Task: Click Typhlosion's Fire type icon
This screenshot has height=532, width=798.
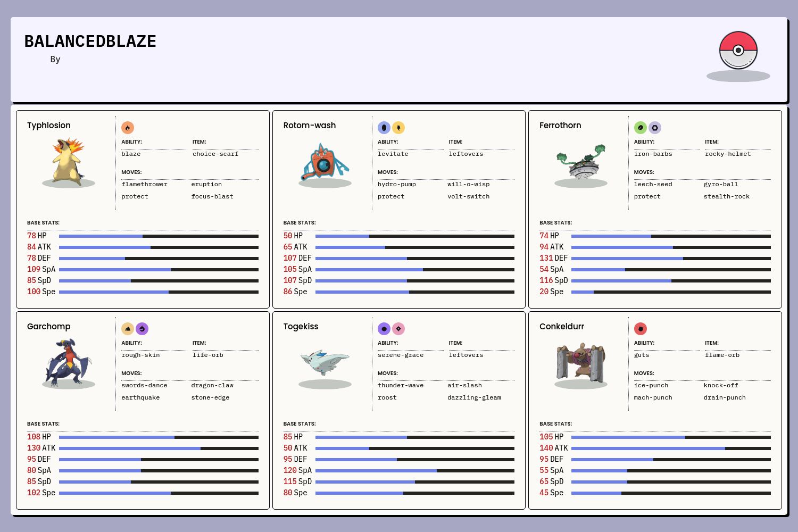Action: tap(128, 128)
